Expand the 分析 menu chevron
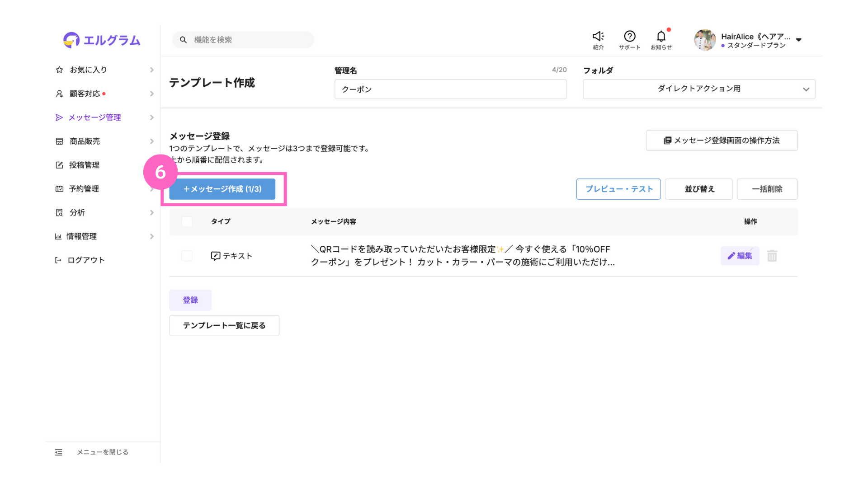Screen dimensions: 868x488 click(152, 212)
